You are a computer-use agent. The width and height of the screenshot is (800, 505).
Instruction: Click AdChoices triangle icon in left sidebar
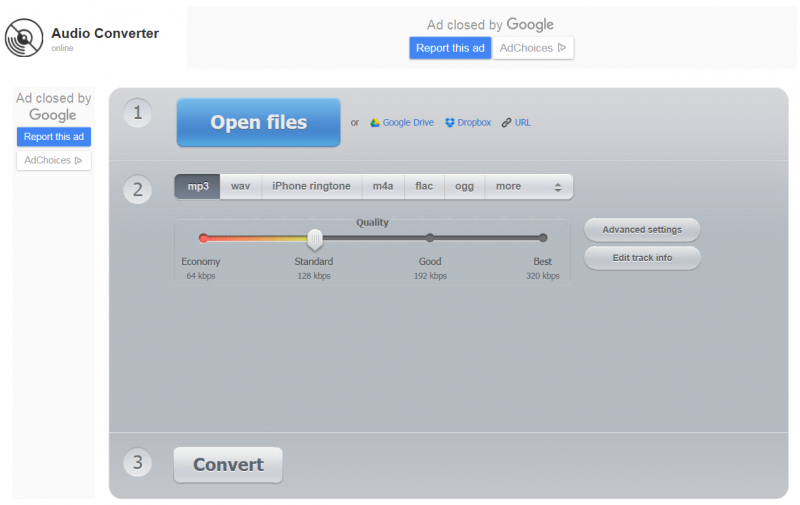point(79,160)
